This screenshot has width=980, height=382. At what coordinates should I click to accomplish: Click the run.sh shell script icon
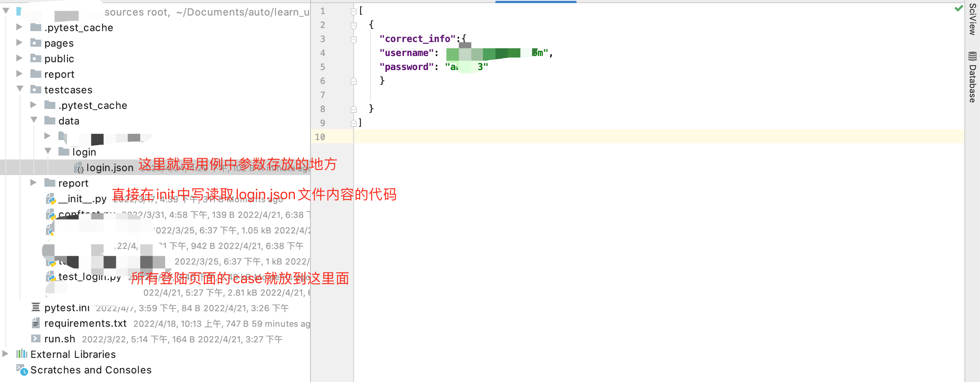[35, 338]
